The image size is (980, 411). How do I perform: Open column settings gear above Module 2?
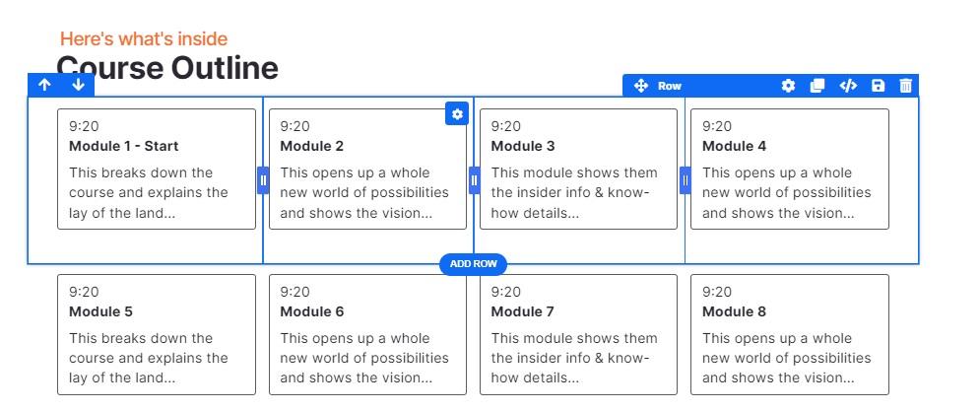[x=456, y=114]
